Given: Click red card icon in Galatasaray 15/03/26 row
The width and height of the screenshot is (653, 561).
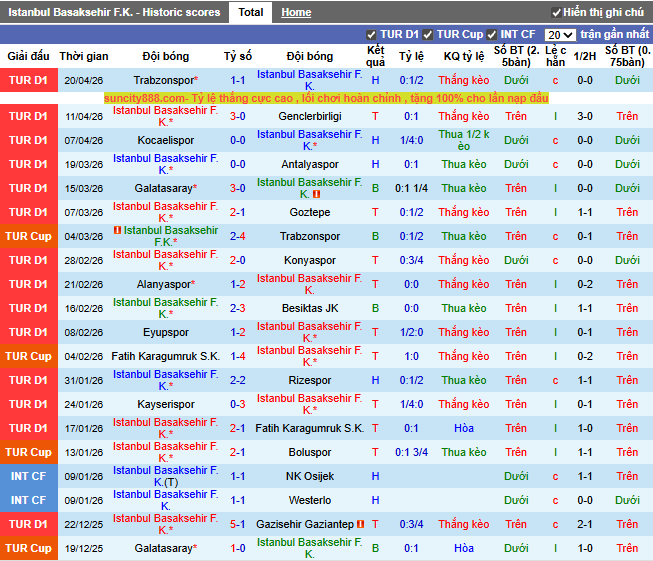Looking at the screenshot, I should coord(316,194).
